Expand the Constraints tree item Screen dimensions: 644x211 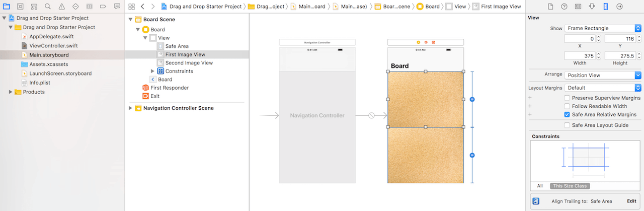[152, 72]
